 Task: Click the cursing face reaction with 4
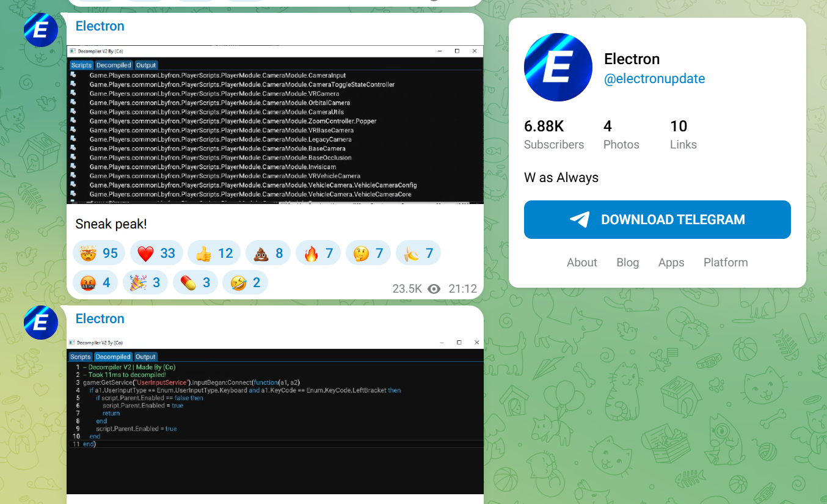(x=95, y=283)
